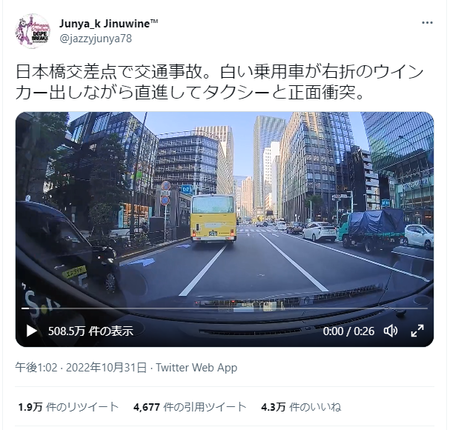Open the 2022年10月31日 date link
This screenshot has height=430, width=450.
point(106,368)
